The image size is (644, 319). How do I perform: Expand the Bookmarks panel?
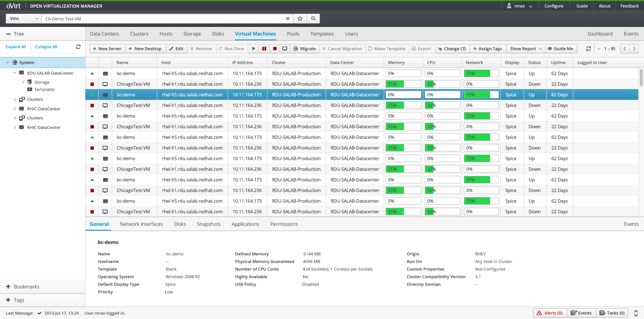coord(8,287)
